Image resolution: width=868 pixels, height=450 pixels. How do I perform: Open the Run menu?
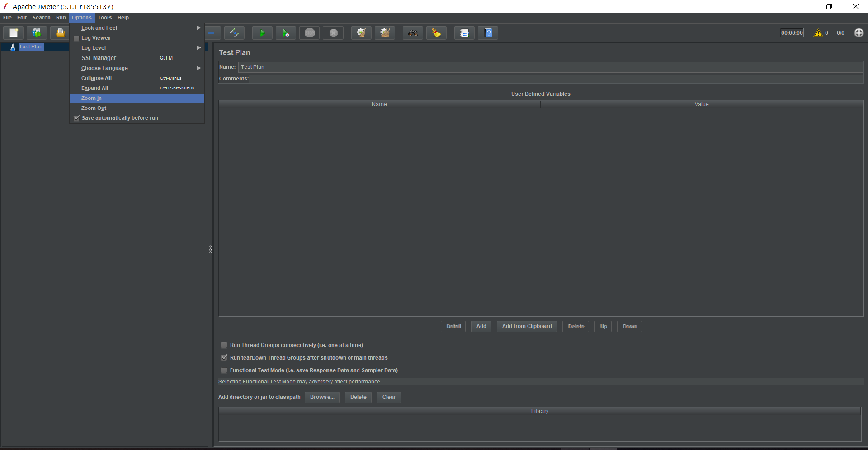(61, 18)
